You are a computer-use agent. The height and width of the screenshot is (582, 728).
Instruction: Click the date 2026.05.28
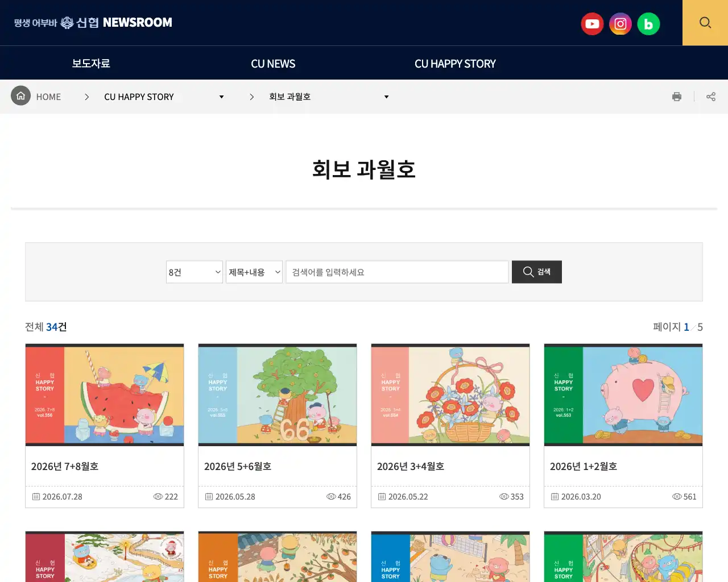click(x=235, y=497)
